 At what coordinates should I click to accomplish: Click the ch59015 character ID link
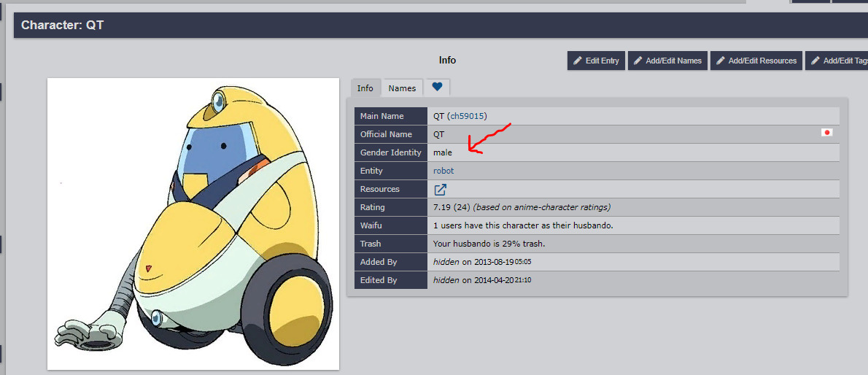click(467, 116)
